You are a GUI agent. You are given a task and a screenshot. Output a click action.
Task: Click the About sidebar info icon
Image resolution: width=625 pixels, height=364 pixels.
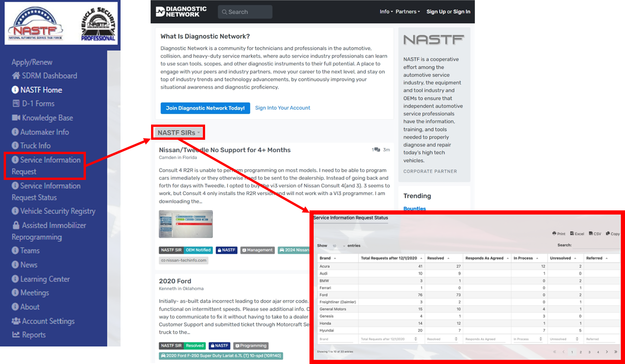[x=15, y=307]
